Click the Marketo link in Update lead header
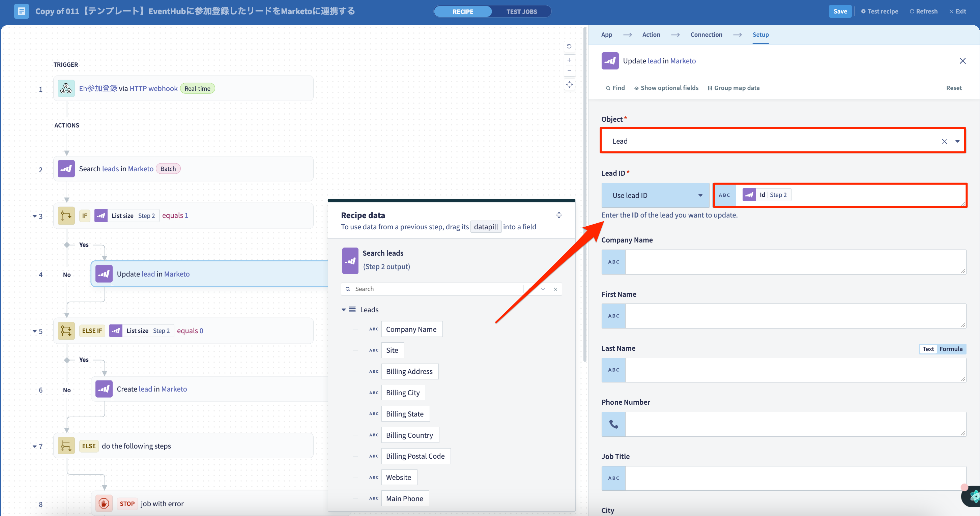This screenshot has width=980, height=516. 683,61
